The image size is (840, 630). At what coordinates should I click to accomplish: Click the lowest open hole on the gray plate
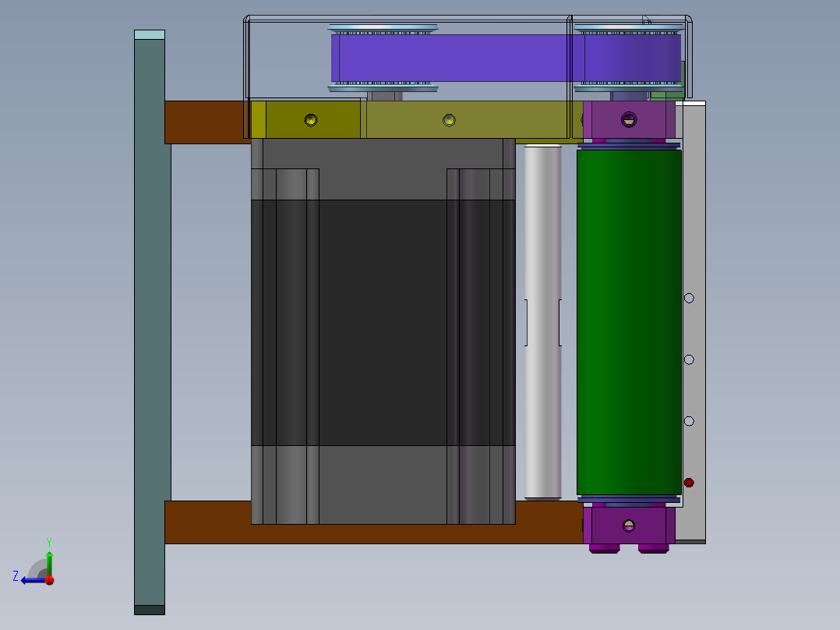(689, 422)
